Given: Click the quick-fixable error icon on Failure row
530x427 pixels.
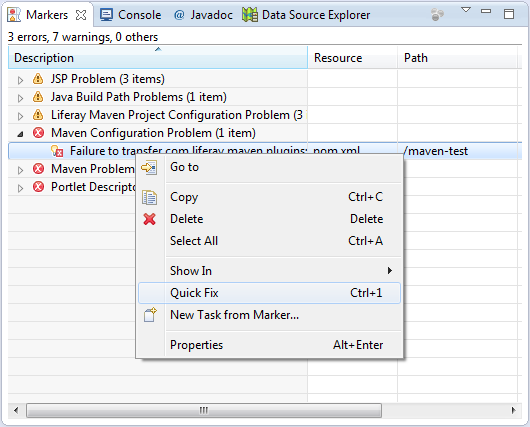Looking at the screenshot, I should point(57,151).
